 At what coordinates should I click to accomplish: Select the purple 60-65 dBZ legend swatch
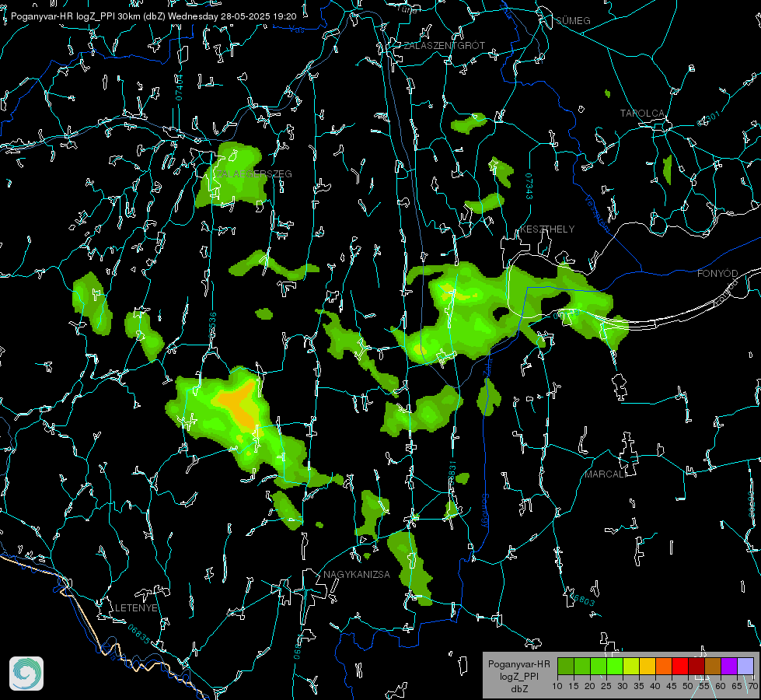point(729,666)
